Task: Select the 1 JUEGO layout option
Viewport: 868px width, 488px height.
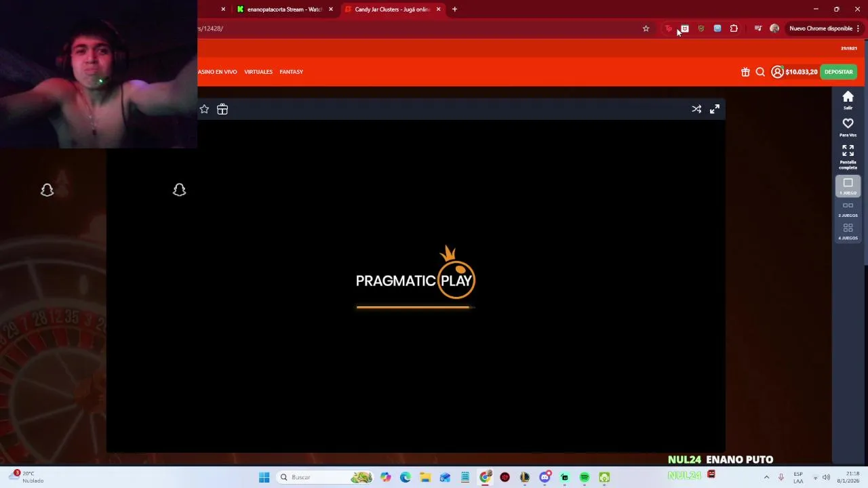Action: click(x=848, y=186)
